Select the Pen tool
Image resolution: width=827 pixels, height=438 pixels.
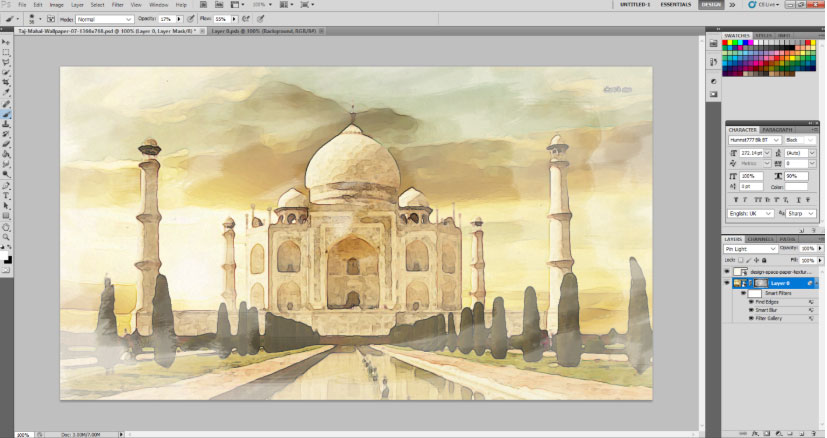[6, 186]
